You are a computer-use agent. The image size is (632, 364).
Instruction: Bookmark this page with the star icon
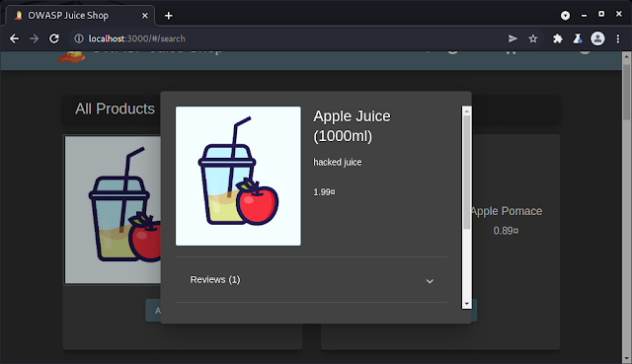(x=533, y=38)
